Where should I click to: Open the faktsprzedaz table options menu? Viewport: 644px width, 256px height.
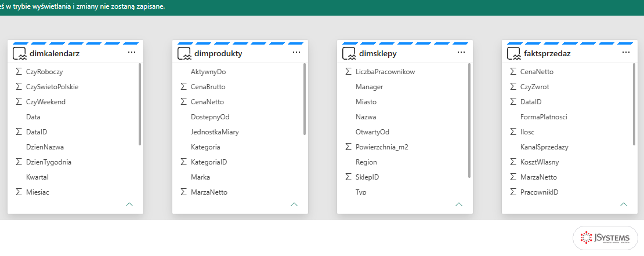(626, 53)
